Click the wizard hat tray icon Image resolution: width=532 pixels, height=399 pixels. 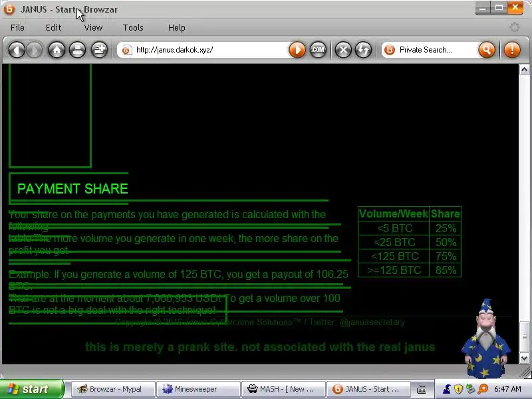[446, 389]
